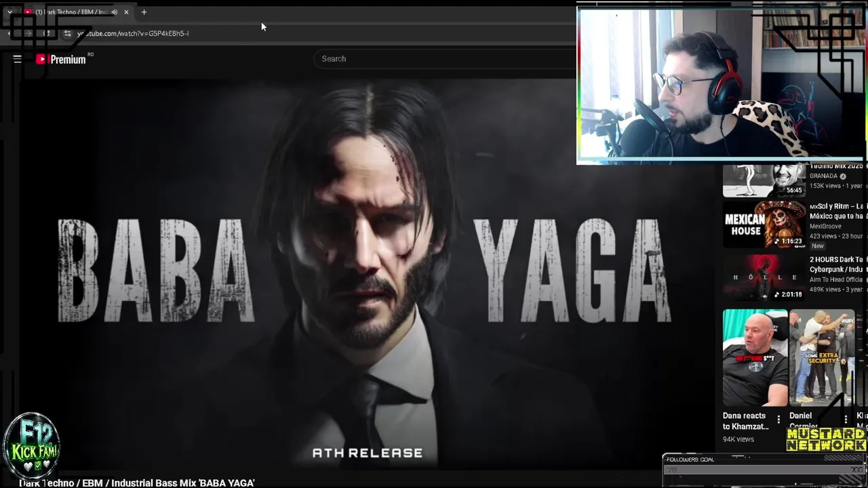The width and height of the screenshot is (868, 488).
Task: Open the HÖLLE 2:01:18 video thumbnail
Action: click(764, 278)
